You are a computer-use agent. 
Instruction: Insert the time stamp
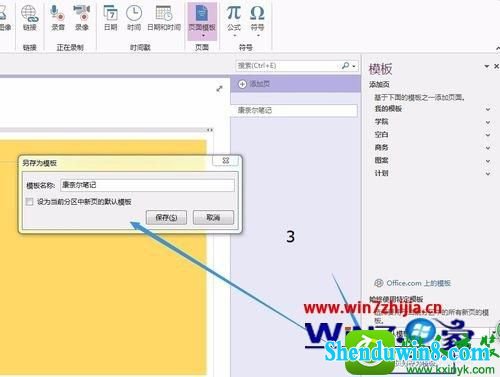[x=134, y=18]
